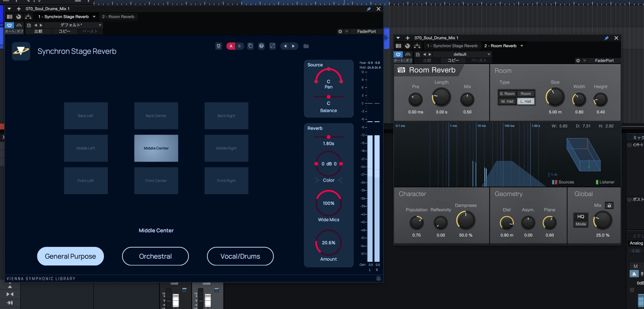Click the Synchron resize window icon
This screenshot has height=309, width=644.
click(x=272, y=46)
